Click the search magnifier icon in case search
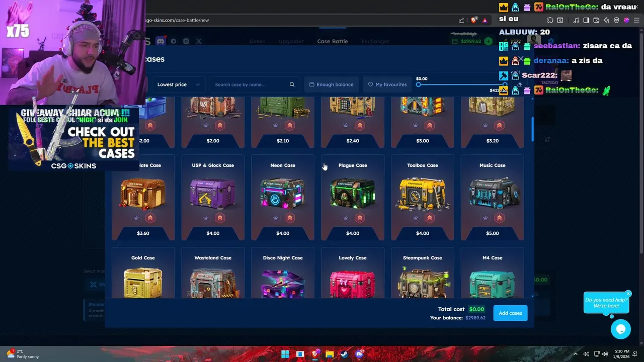The height and width of the screenshot is (362, 644). pyautogui.click(x=292, y=84)
